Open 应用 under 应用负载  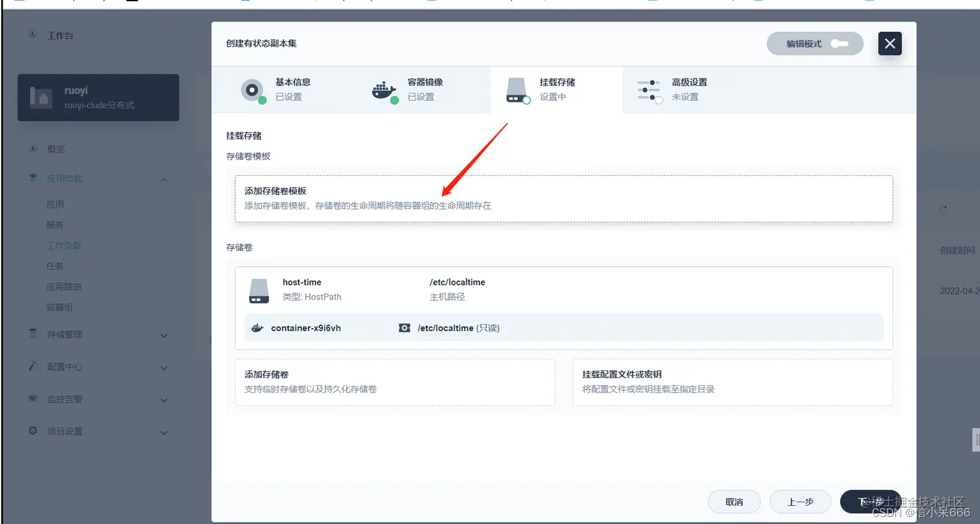[56, 204]
